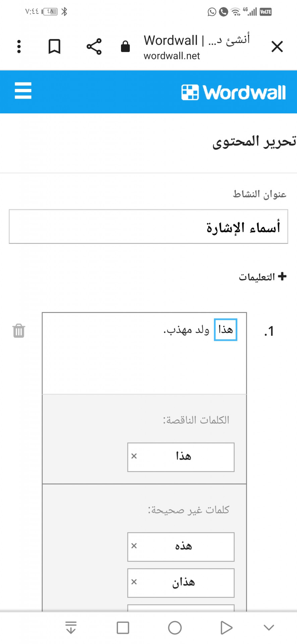Open recent apps with square button
This screenshot has width=297, height=644.
(x=123, y=628)
